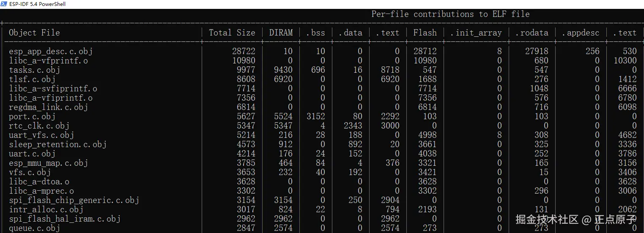Click the '.appdesc' column header
This screenshot has width=644, height=233.
point(581,33)
